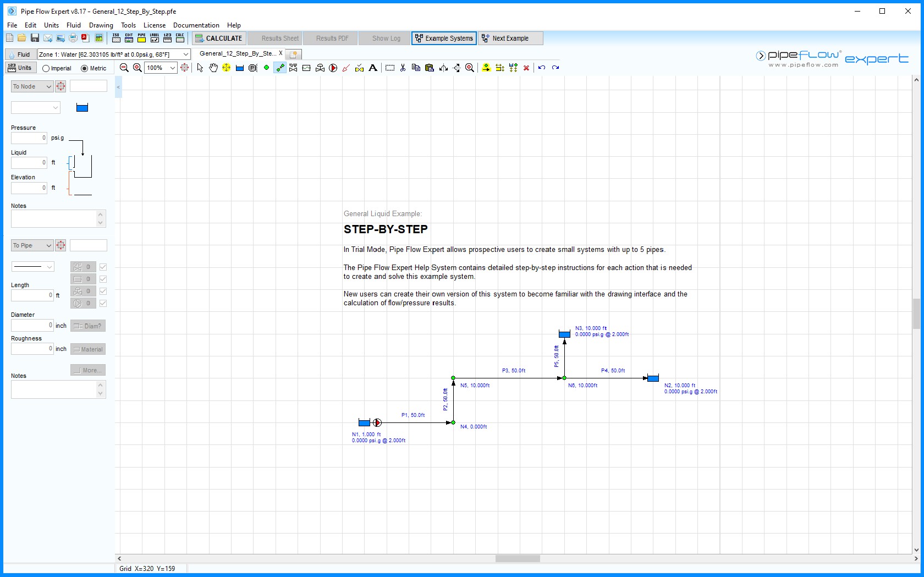The height and width of the screenshot is (577, 924).
Task: Select the Add Tank tool
Action: point(240,68)
